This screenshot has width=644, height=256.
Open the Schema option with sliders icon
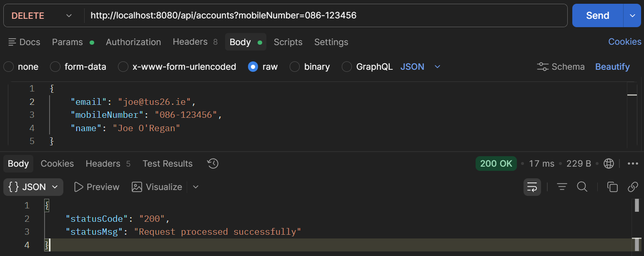[x=561, y=67]
